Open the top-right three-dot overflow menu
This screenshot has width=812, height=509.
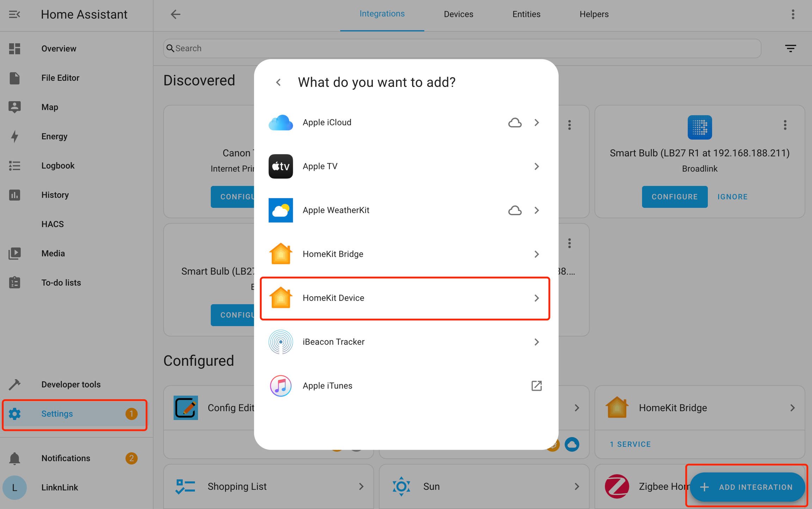793,14
